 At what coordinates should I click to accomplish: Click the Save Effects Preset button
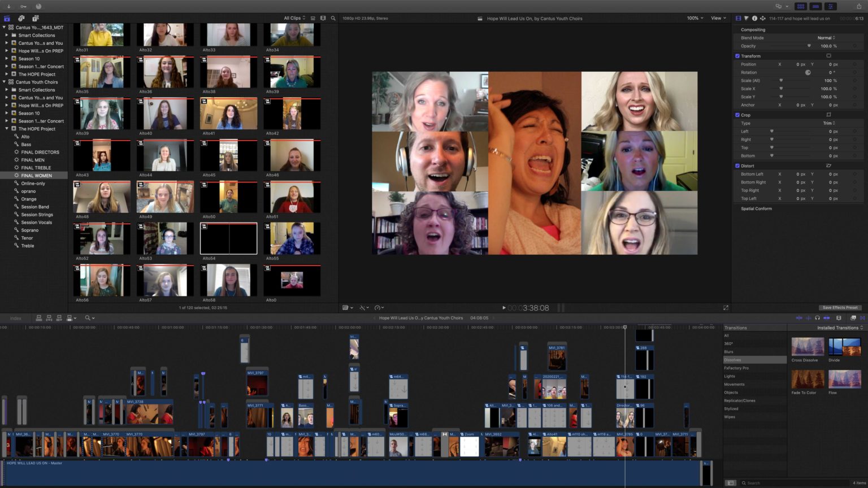tap(840, 307)
